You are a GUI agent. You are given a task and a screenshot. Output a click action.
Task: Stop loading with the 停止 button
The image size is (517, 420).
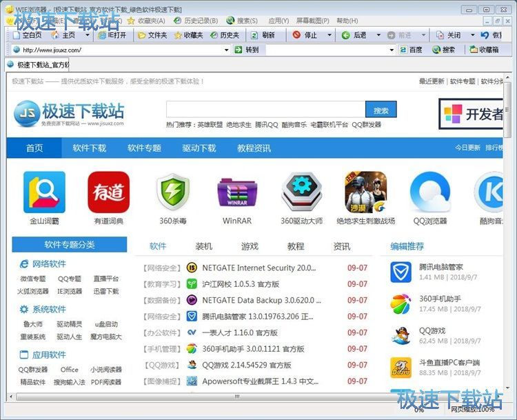(x=305, y=35)
